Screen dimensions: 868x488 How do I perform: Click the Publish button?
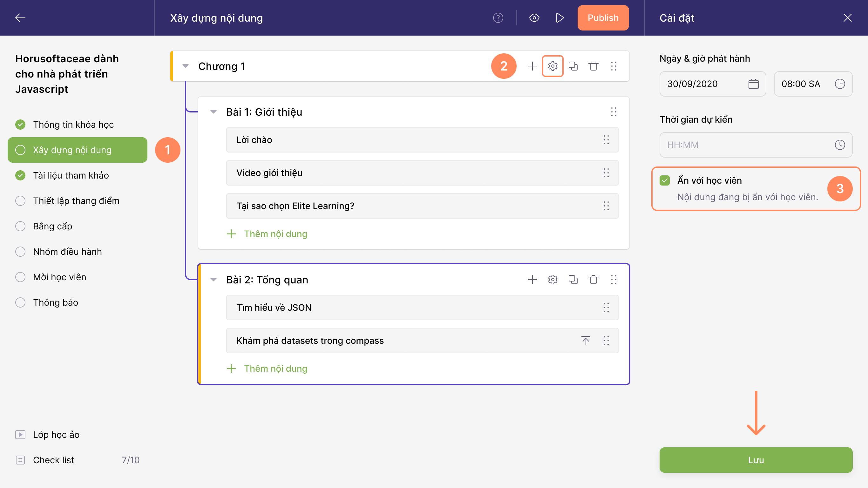click(603, 18)
